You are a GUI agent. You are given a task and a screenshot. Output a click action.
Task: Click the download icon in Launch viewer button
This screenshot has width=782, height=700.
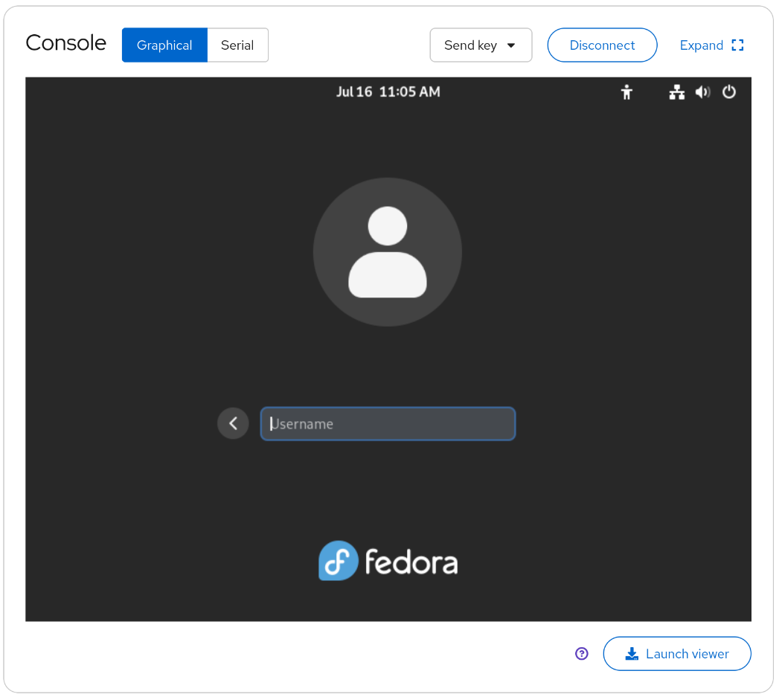(x=632, y=653)
